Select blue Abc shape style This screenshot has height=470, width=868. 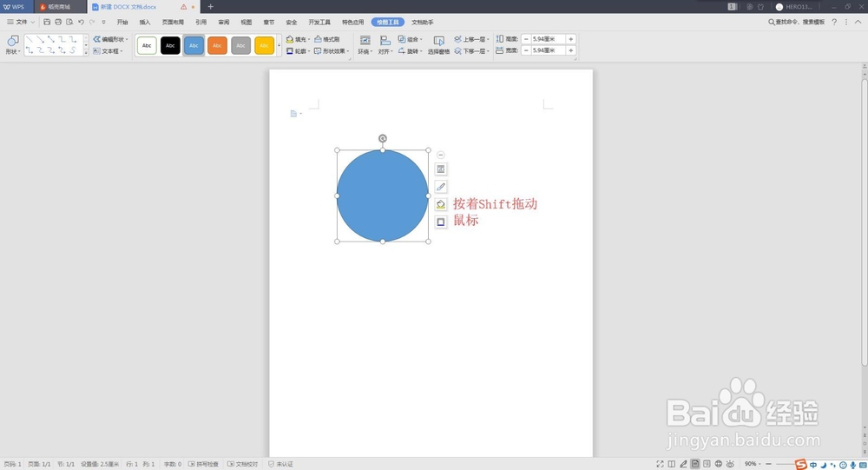[x=194, y=45]
